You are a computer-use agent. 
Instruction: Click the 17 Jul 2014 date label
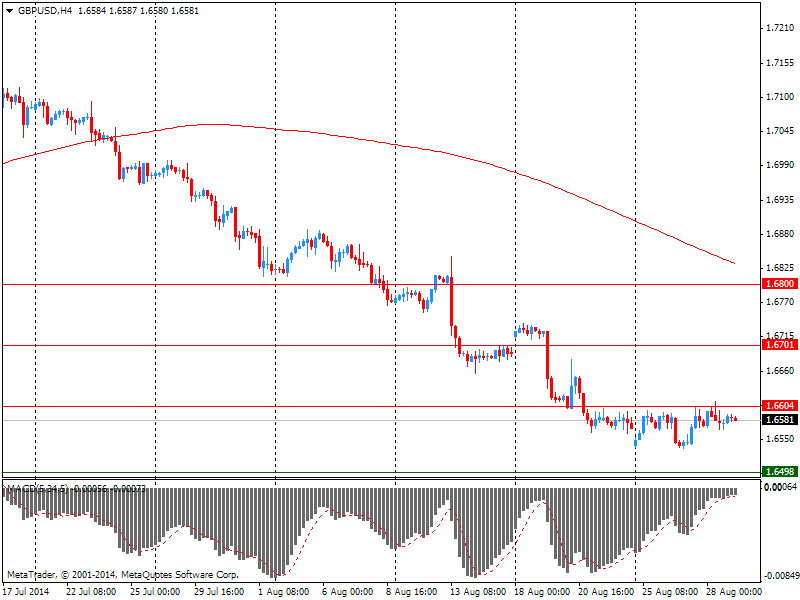27,592
